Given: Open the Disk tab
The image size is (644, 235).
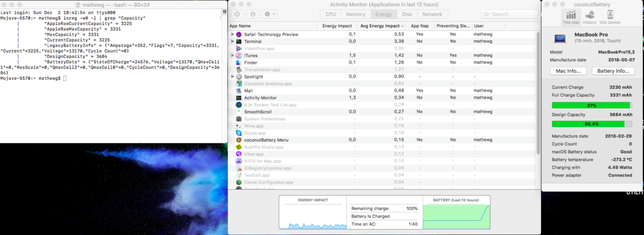Looking at the screenshot, I should 407,14.
